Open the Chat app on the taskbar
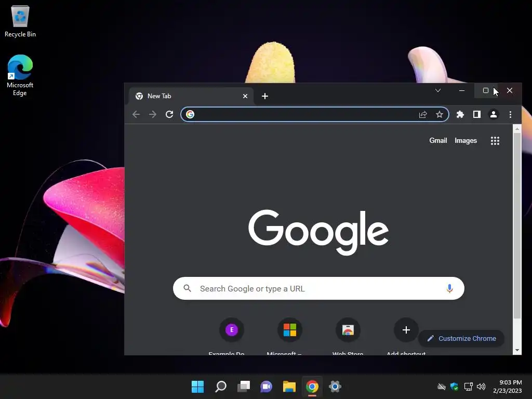Image resolution: width=532 pixels, height=399 pixels. pyautogui.click(x=267, y=386)
